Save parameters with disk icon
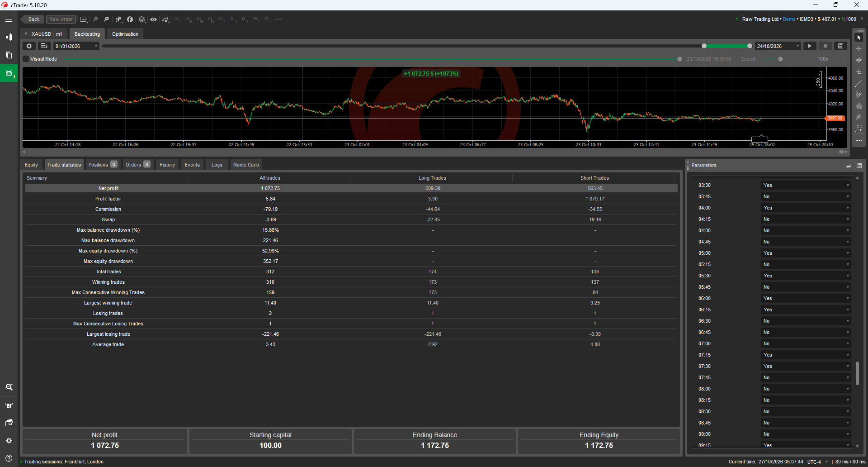Viewport: 868px width, 467px height. coord(859,166)
